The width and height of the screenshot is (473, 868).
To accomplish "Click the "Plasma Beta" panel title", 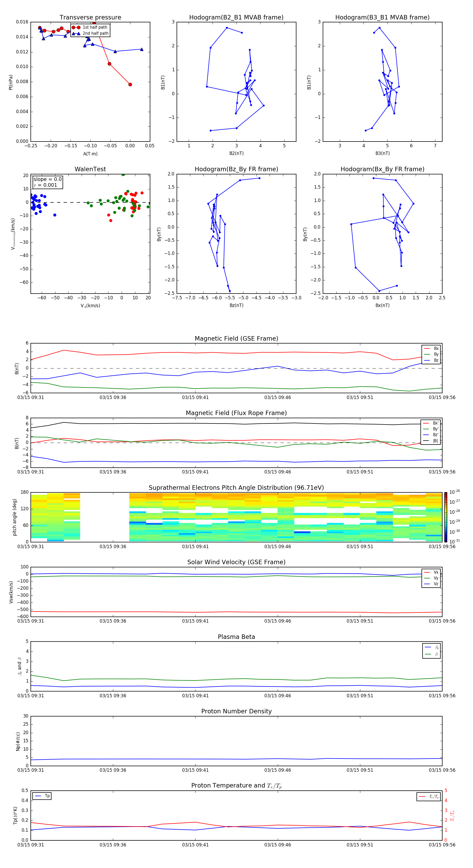I will click(236, 637).
